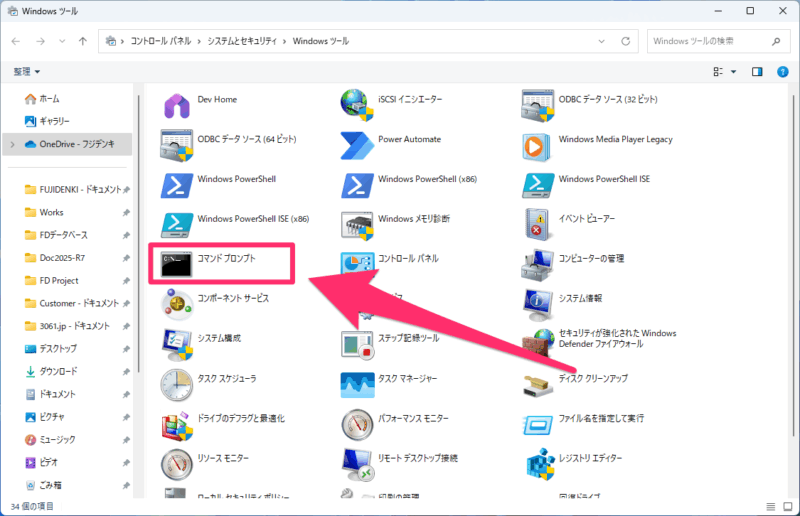Open Windows Media Player Legacy icon
This screenshot has height=516, width=800.
coord(536,147)
